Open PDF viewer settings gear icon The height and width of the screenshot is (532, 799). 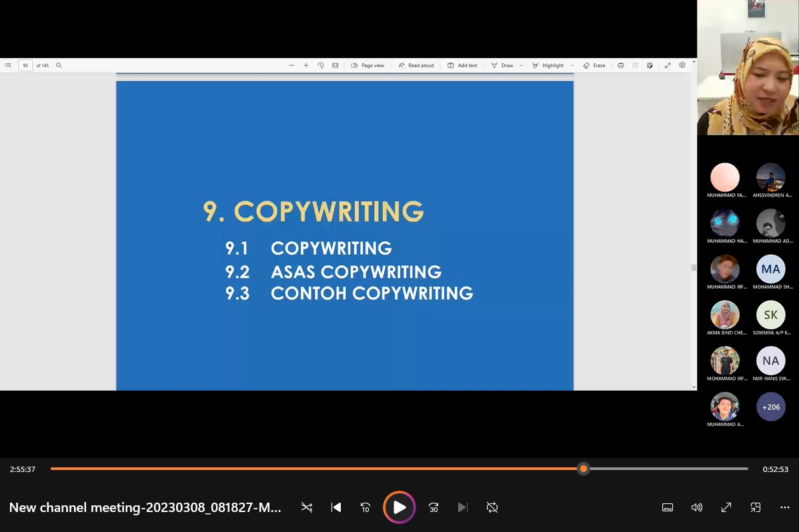682,65
